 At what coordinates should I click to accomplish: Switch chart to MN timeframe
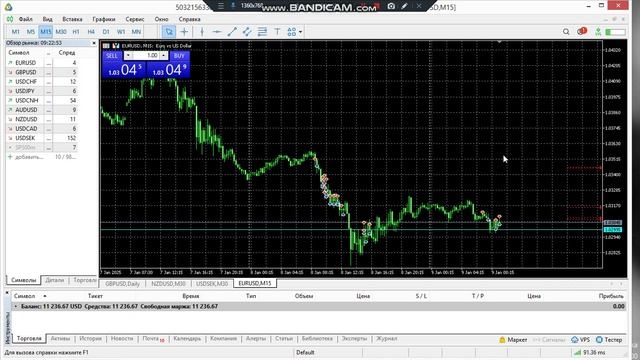136,31
